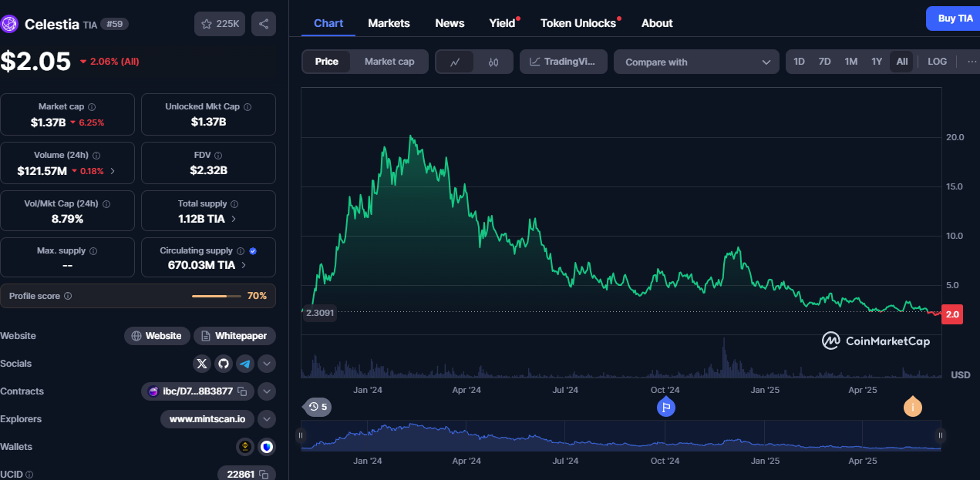980x480 pixels.
Task: Click the Profile score info icon
Action: pyautogui.click(x=68, y=296)
